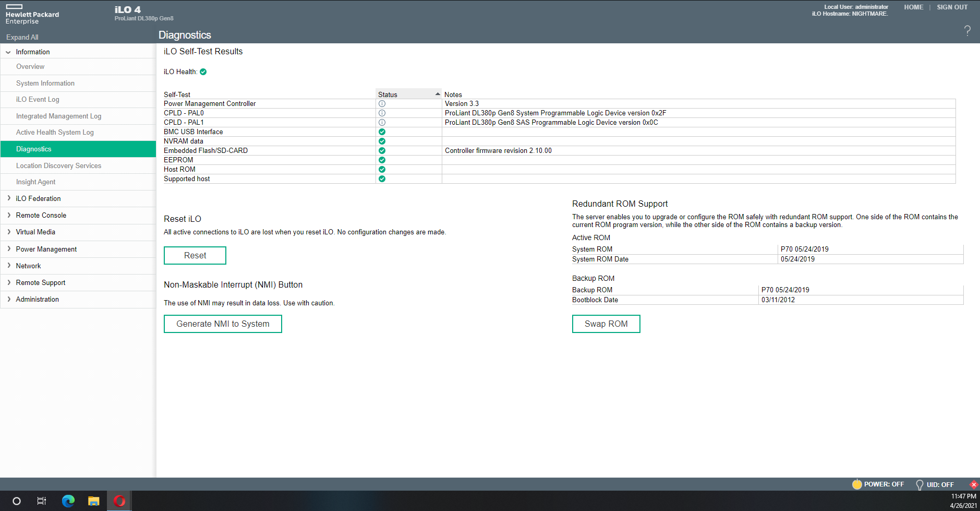Click the Reset iLO button
The image size is (980, 511).
(195, 255)
